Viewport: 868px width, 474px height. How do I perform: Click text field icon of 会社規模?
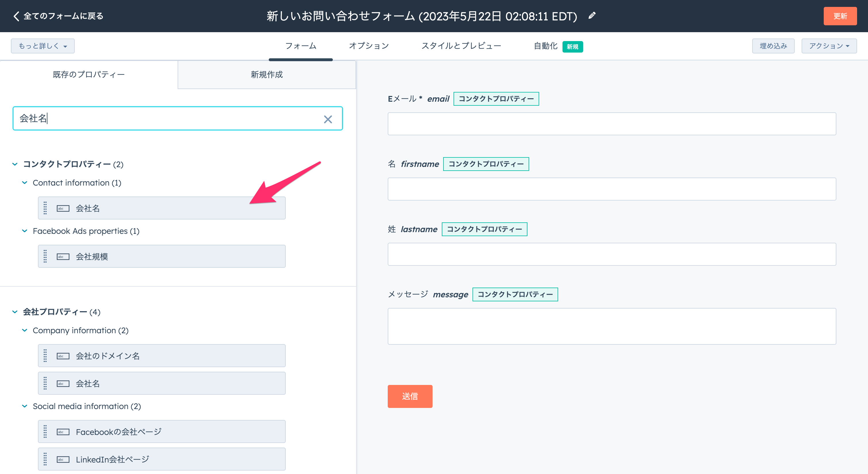coord(63,257)
